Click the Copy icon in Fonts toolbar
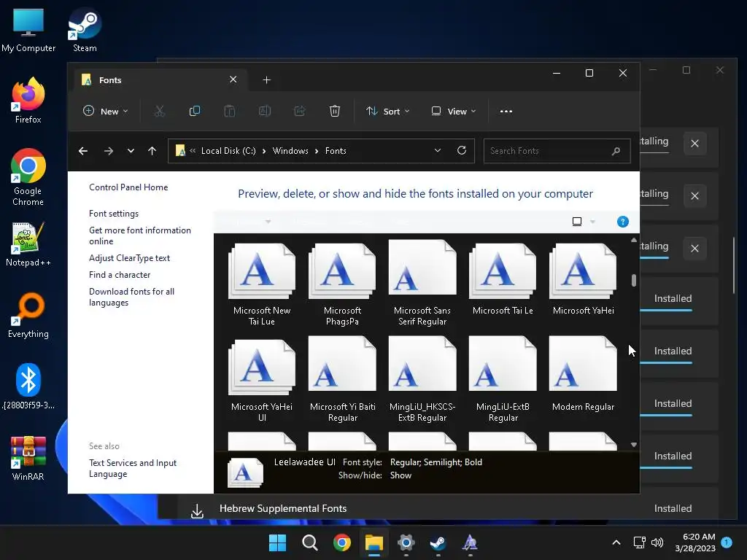 pyautogui.click(x=194, y=112)
